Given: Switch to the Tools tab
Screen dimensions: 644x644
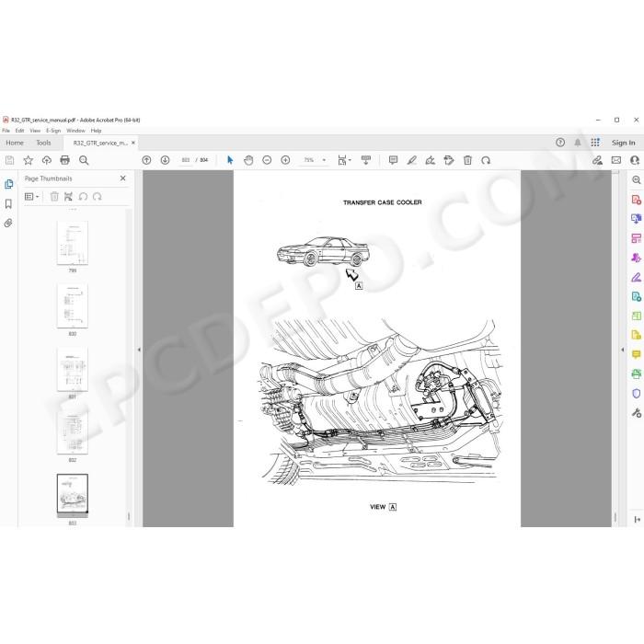Looking at the screenshot, I should 43,143.
